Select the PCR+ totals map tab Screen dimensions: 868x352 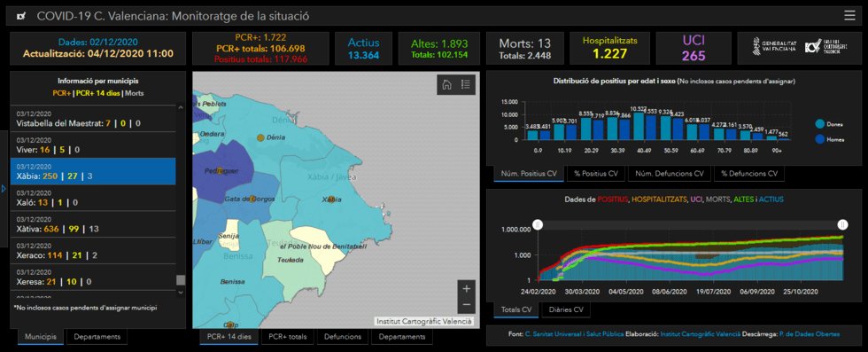287,336
